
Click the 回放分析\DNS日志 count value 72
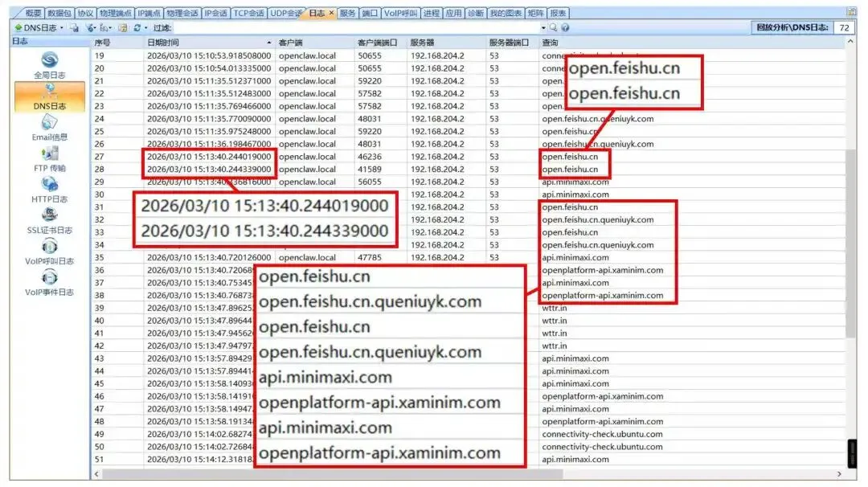[x=844, y=27]
